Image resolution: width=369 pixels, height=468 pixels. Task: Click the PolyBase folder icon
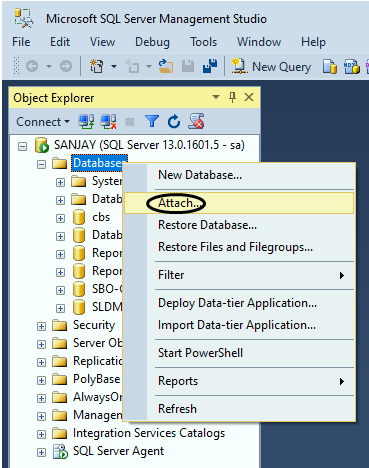pyautogui.click(x=60, y=379)
